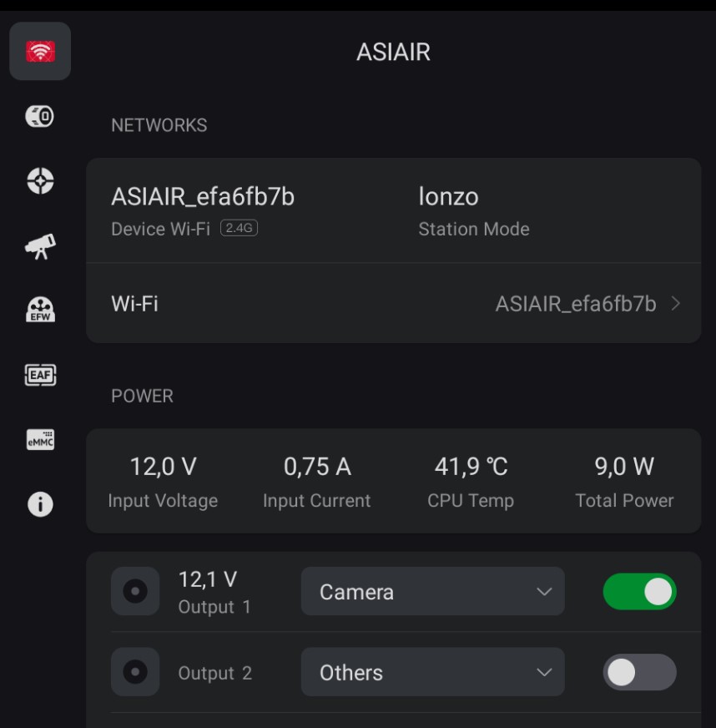Select the lonzo Station Mode network
The image size is (716, 728).
click(x=449, y=198)
